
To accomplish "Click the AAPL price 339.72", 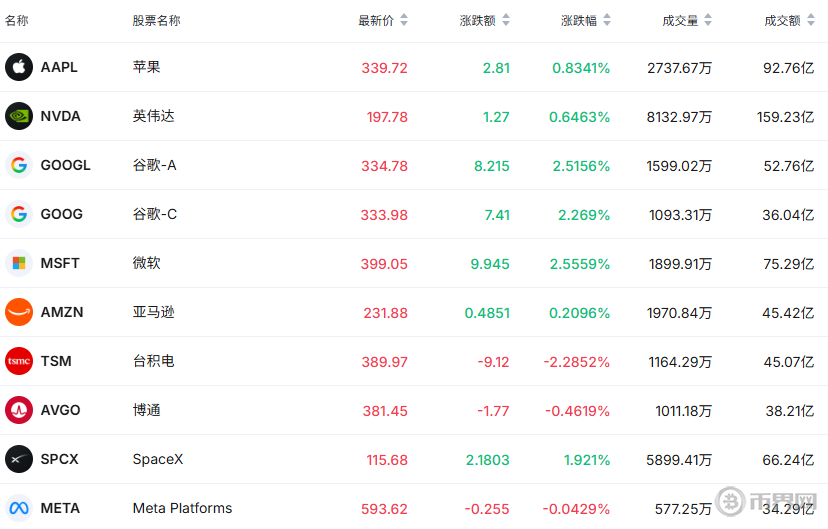I will 384,68.
